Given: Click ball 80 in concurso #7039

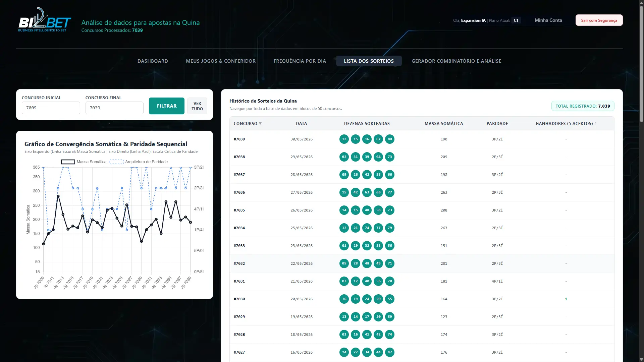Looking at the screenshot, I should [x=390, y=139].
